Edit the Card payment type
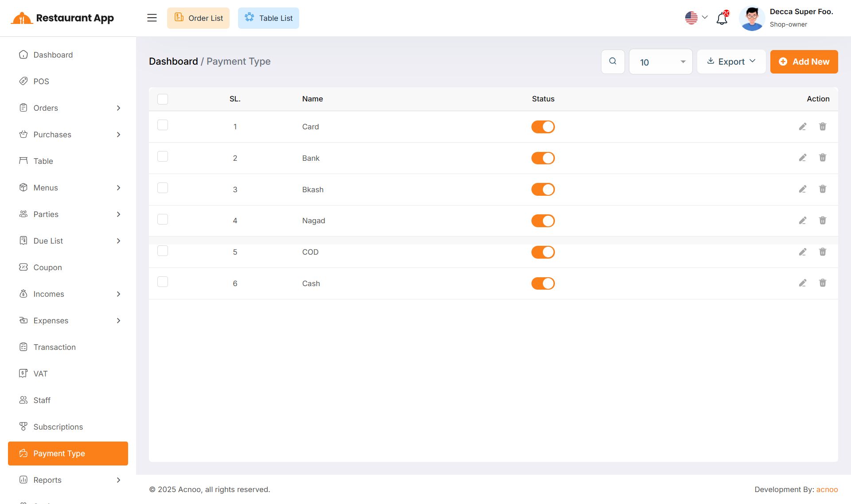 (802, 127)
